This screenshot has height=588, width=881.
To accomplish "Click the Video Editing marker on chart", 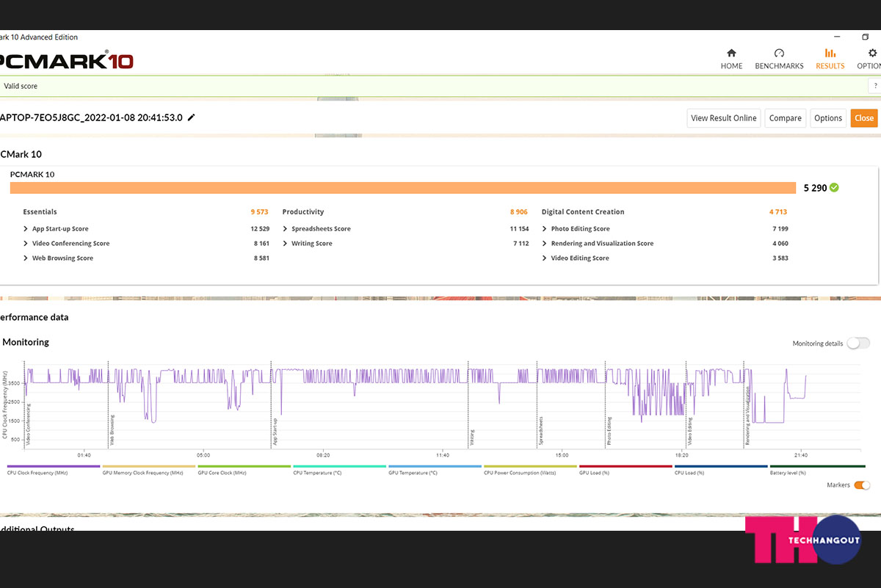I will coord(689,432).
